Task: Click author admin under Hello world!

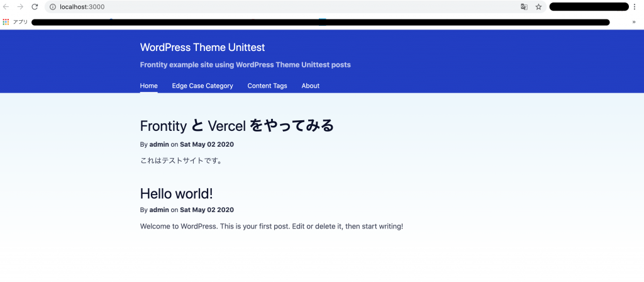Action: (159, 210)
